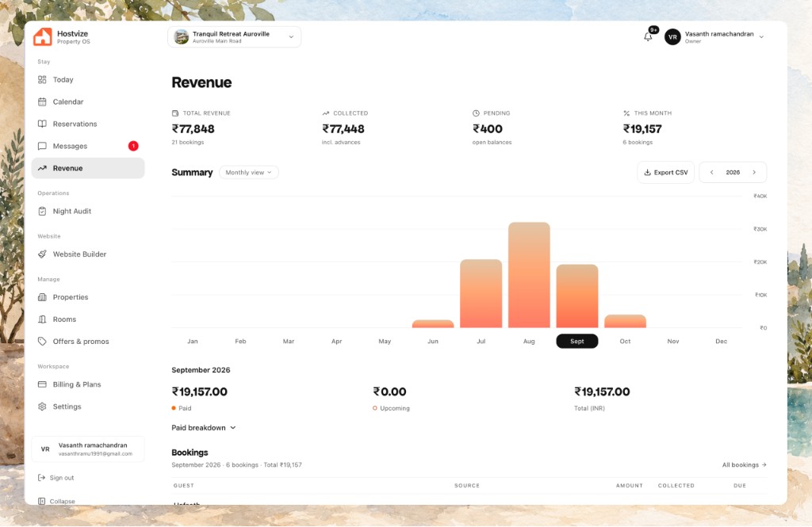Go to previous year with left chevron
Image resolution: width=812 pixels, height=527 pixels.
click(711, 173)
